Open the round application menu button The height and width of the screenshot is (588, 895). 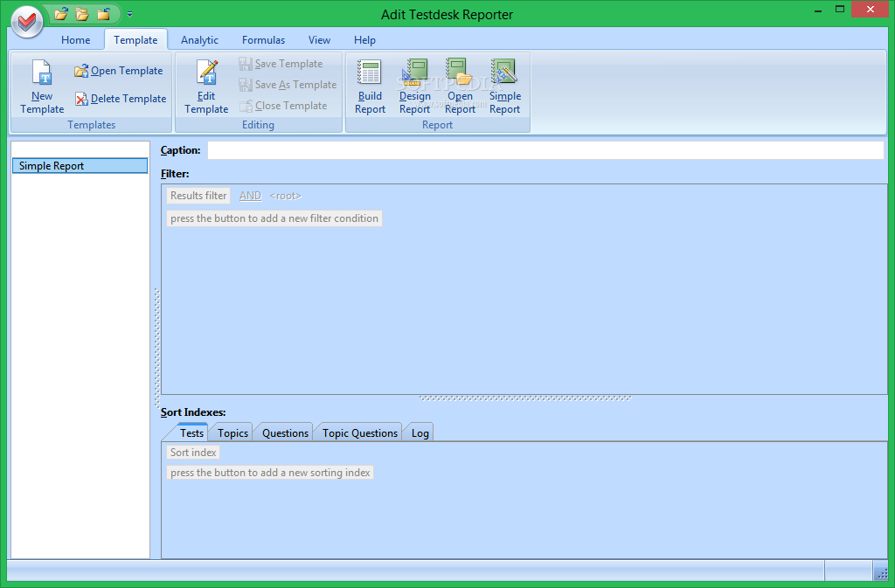pos(27,22)
